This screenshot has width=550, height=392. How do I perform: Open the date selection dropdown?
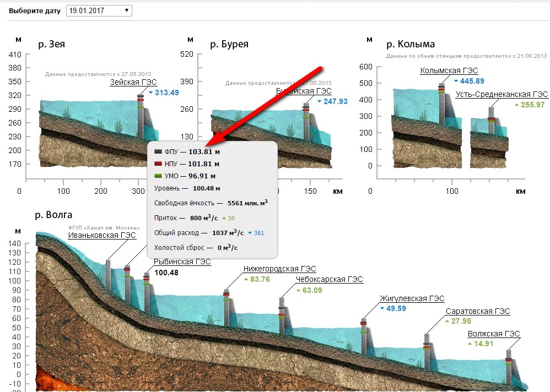[x=99, y=10]
